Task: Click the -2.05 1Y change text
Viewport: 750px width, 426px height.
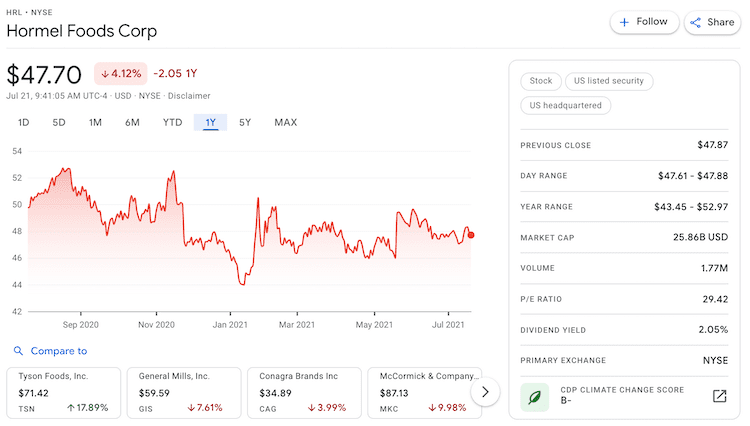Action: (175, 74)
